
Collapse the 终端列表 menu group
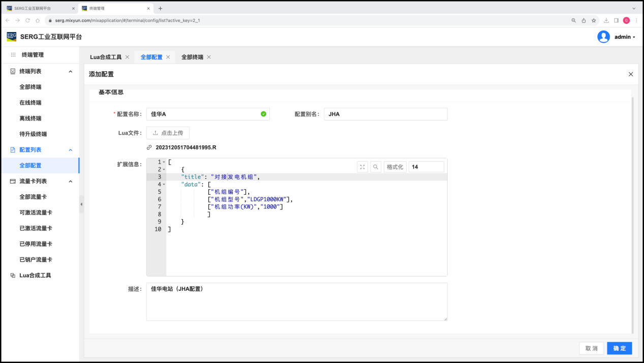[70, 72]
